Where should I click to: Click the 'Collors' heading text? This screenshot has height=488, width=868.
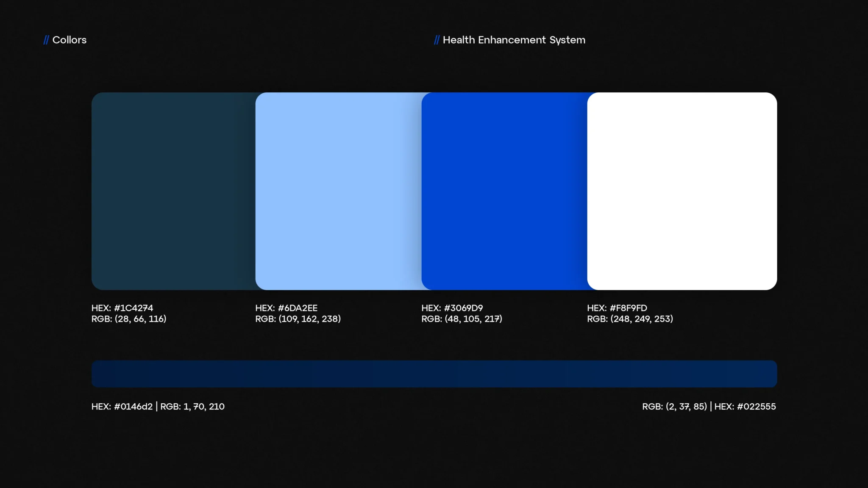70,40
